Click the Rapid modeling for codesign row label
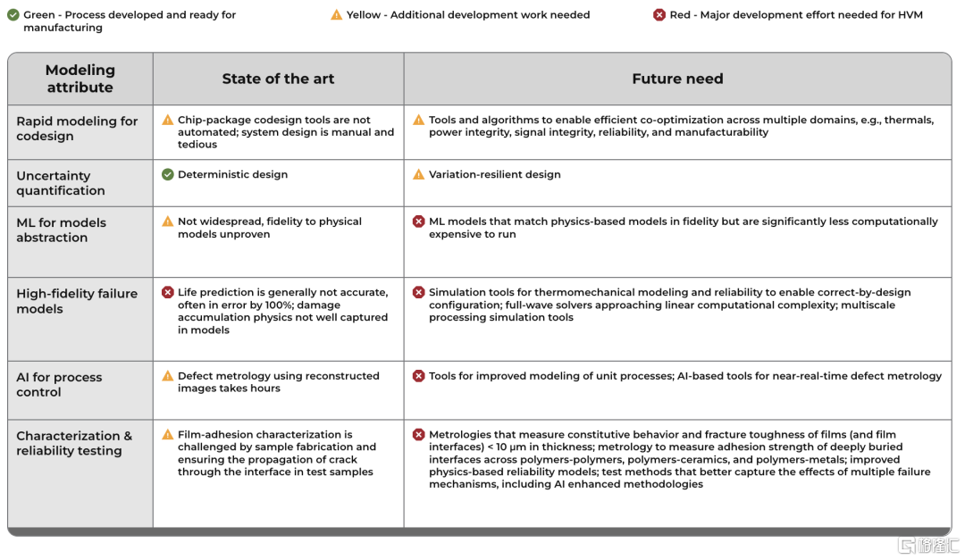The image size is (965, 560). 77,129
